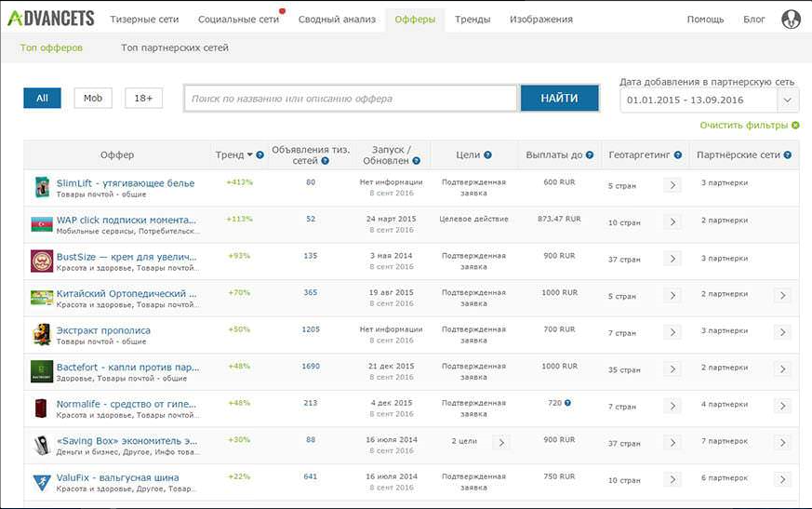Click help icon in Объявления тиз. сетей header
The height and width of the screenshot is (509, 812).
click(326, 161)
